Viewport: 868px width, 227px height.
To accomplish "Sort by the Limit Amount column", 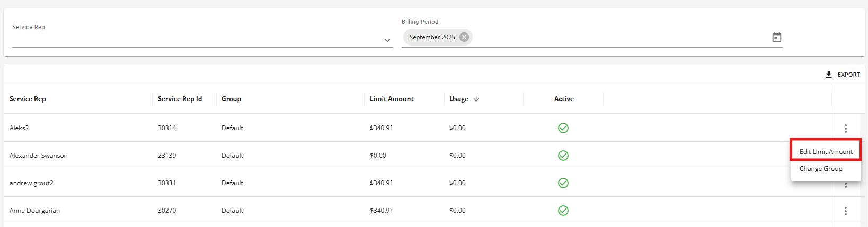I will click(392, 99).
